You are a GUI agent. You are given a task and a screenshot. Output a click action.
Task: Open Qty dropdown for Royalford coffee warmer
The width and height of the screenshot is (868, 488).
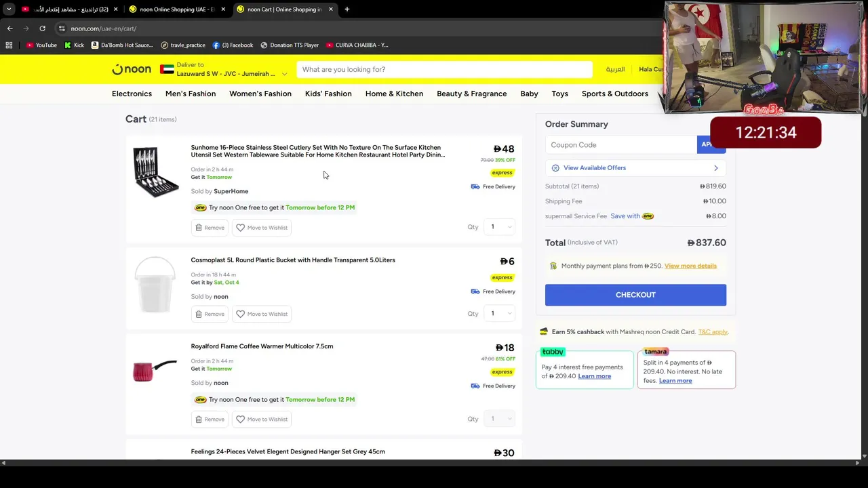coord(500,418)
